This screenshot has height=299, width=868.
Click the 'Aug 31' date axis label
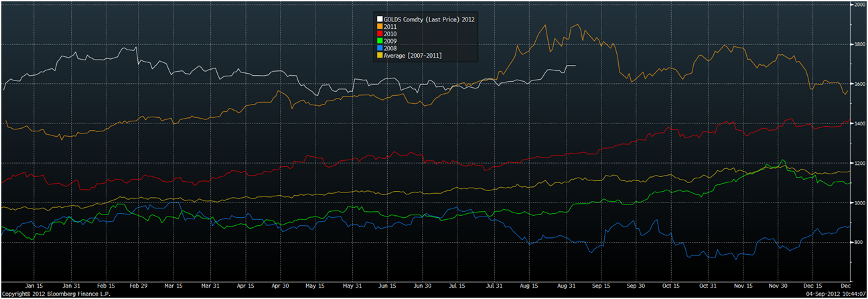[565, 286]
